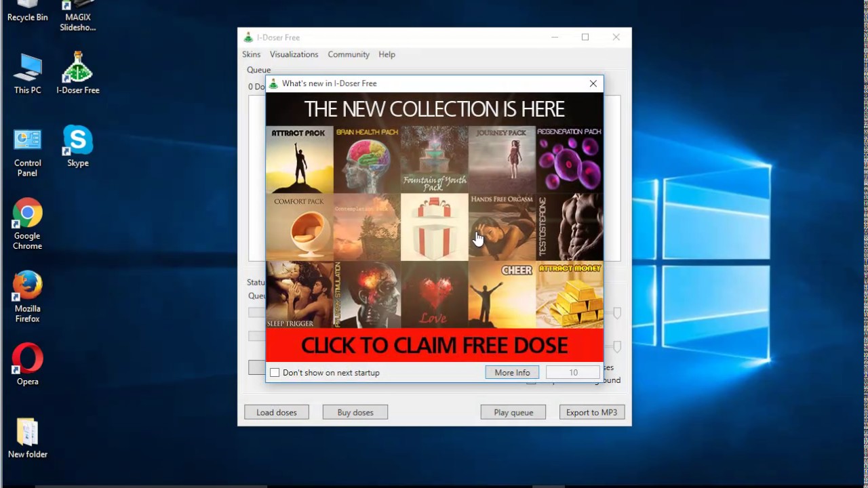Click the Buy doses button
The height and width of the screenshot is (488, 868).
(x=355, y=412)
